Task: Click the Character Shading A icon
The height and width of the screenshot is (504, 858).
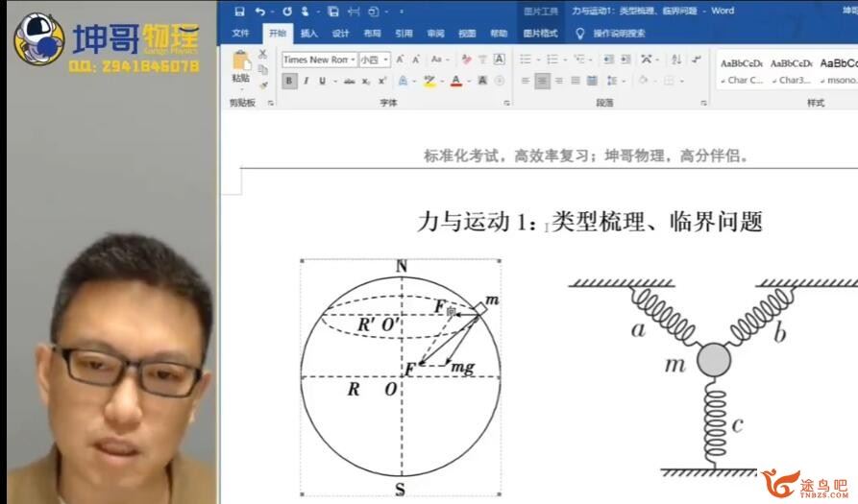Action: (482, 81)
